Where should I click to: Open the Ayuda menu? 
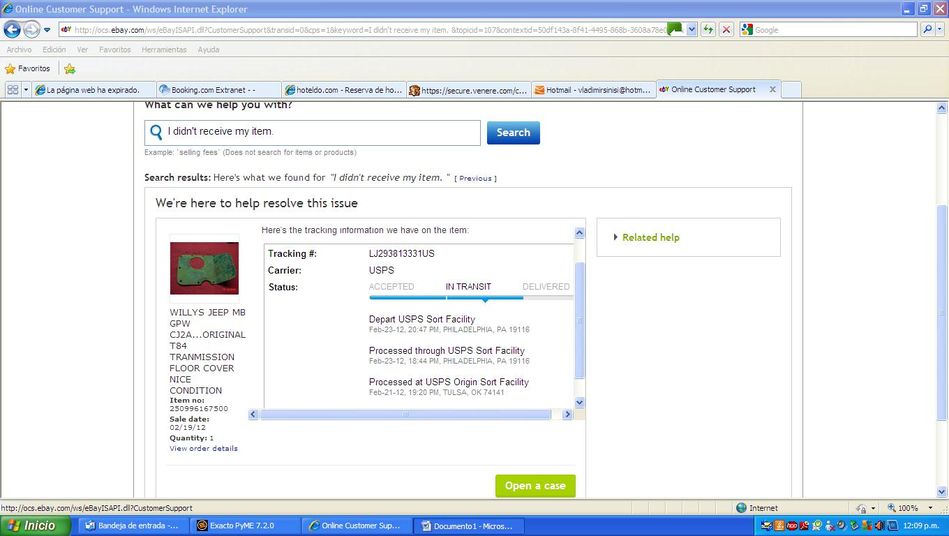(208, 50)
